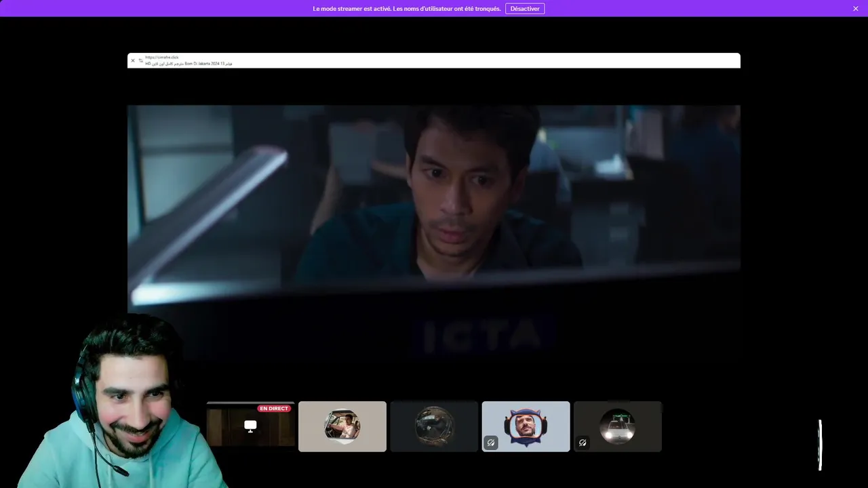This screenshot has width=868, height=488.
Task: Click the muted icon on the white-car avatar tile
Action: 583,443
